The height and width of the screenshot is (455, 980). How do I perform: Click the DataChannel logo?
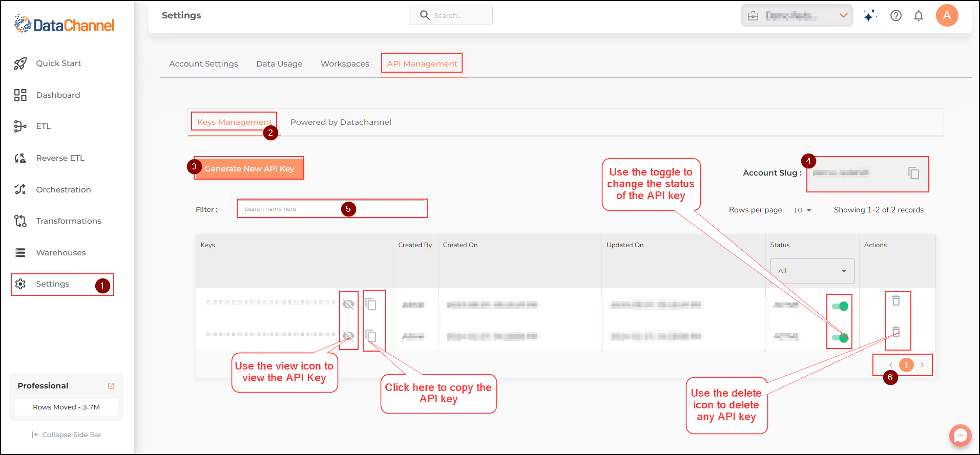tap(64, 24)
